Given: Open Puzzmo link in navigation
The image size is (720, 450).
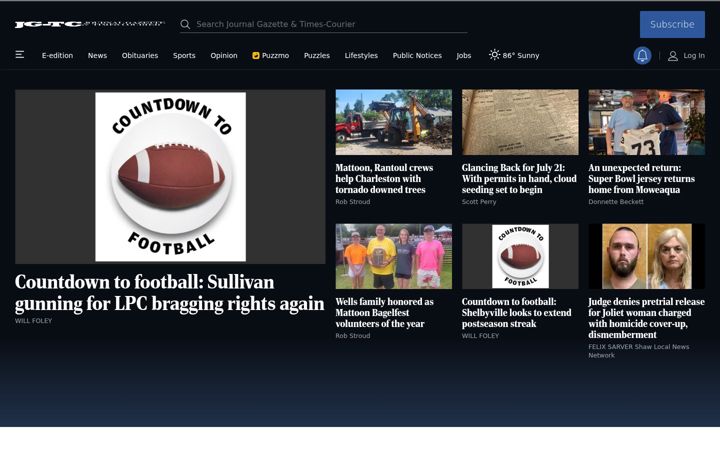Looking at the screenshot, I should point(271,56).
